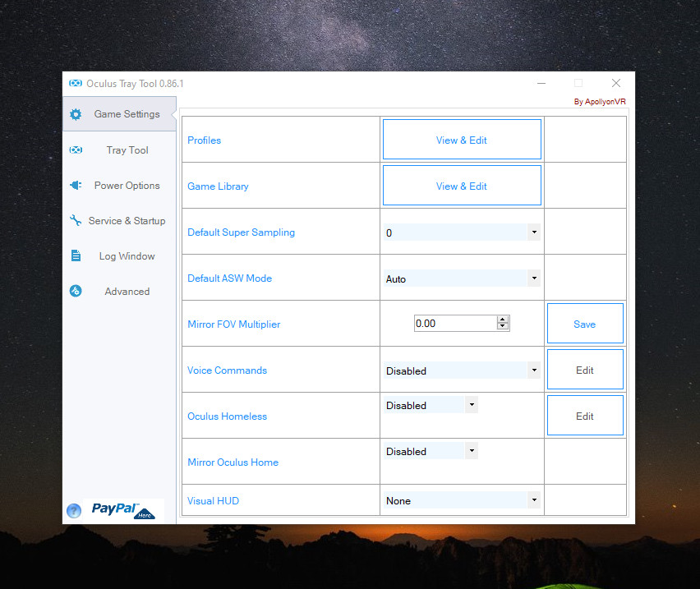700x589 pixels.
Task: Click the Service & Startup wrench icon
Action: pyautogui.click(x=76, y=220)
